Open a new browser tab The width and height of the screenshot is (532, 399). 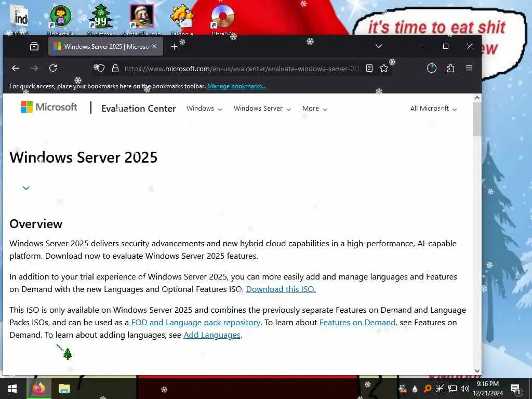click(x=174, y=47)
